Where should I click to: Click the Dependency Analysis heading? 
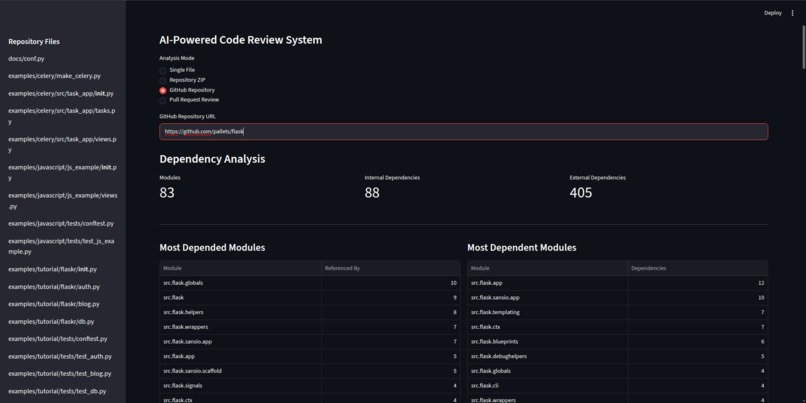pos(212,159)
